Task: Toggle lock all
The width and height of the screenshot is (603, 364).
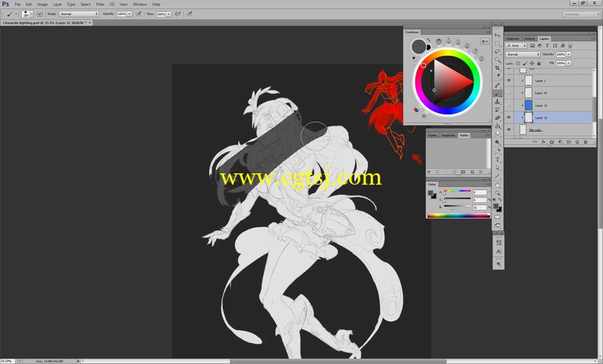Action: 539,63
